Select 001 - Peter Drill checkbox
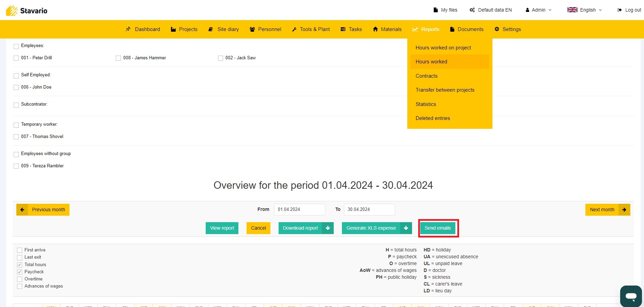 pyautogui.click(x=16, y=58)
